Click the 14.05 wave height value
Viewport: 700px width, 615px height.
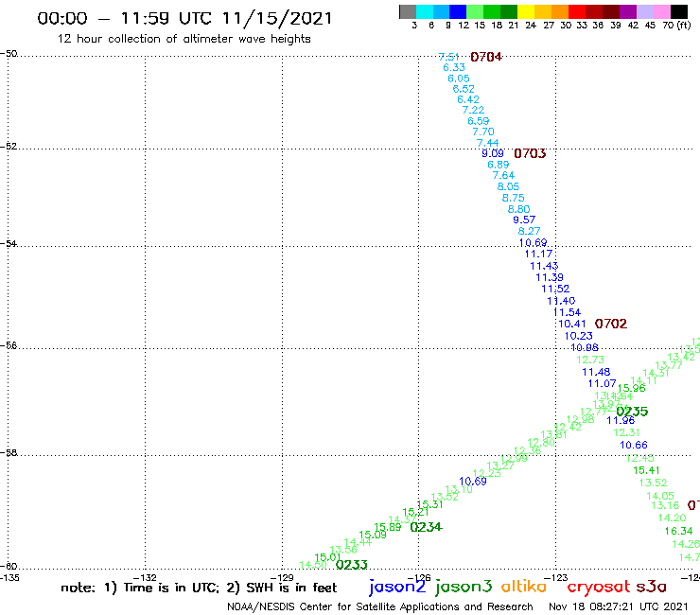660,496
